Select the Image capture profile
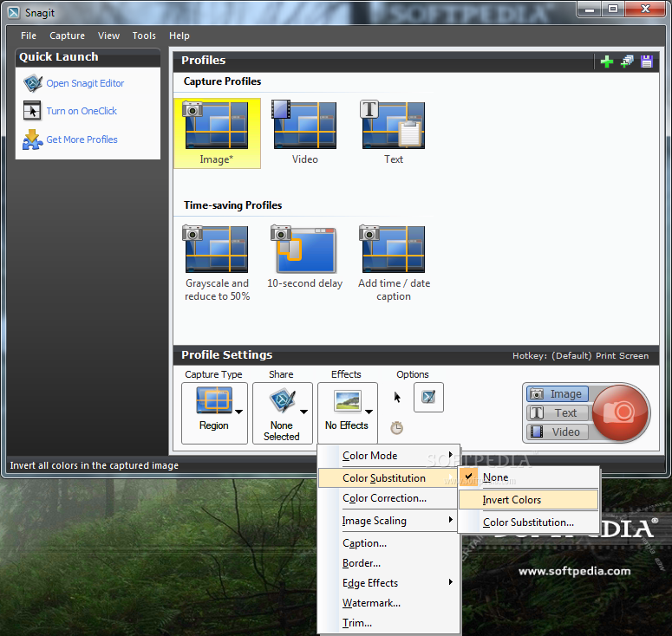 point(217,133)
